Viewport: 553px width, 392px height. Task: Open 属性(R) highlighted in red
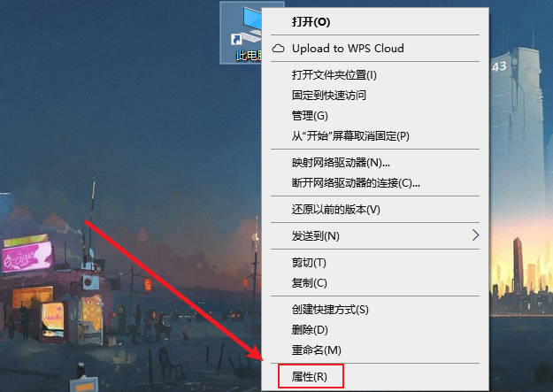coord(311,376)
